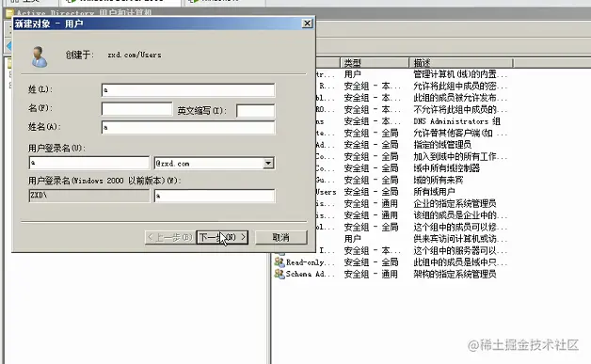Click 安全组 - 全局 type in 所有域用户 row

coord(371,192)
